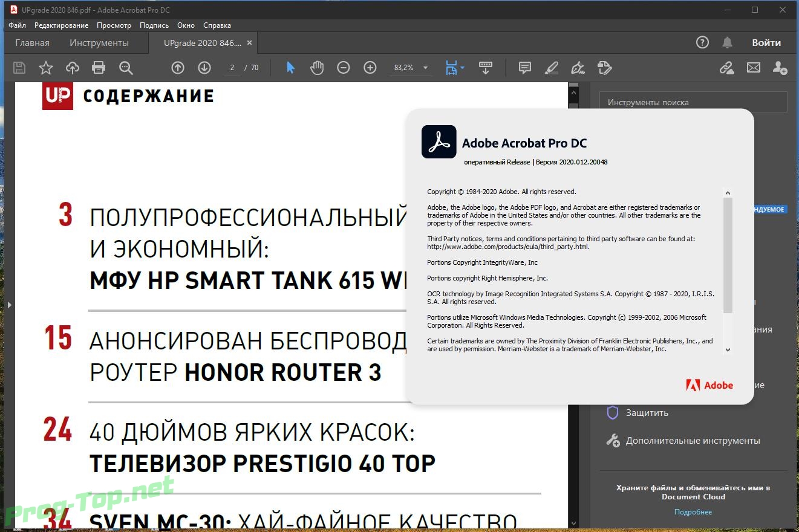799x532 pixels.
Task: Open fit page width tool
Action: (x=451, y=68)
